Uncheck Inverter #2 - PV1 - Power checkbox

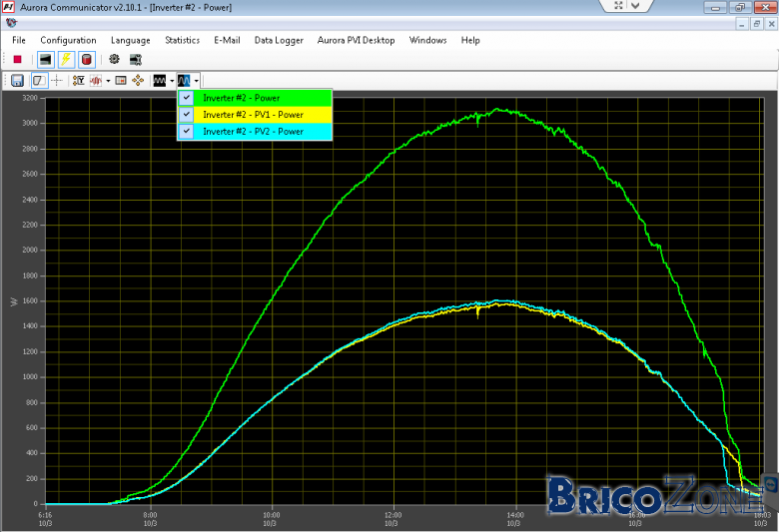pyautogui.click(x=187, y=115)
